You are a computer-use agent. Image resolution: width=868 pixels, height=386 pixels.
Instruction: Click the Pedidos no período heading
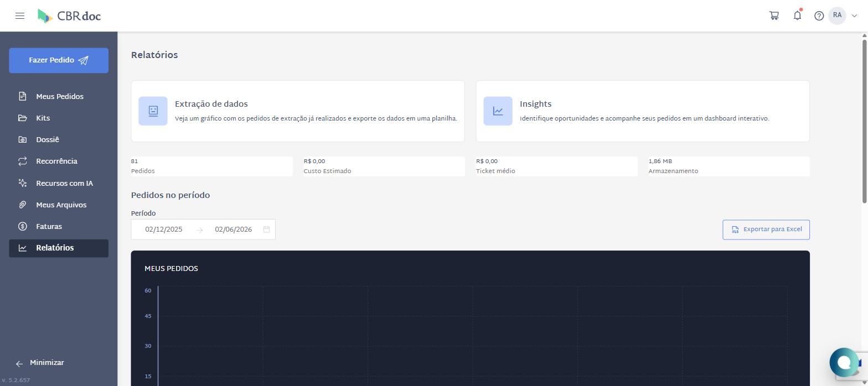(x=170, y=195)
